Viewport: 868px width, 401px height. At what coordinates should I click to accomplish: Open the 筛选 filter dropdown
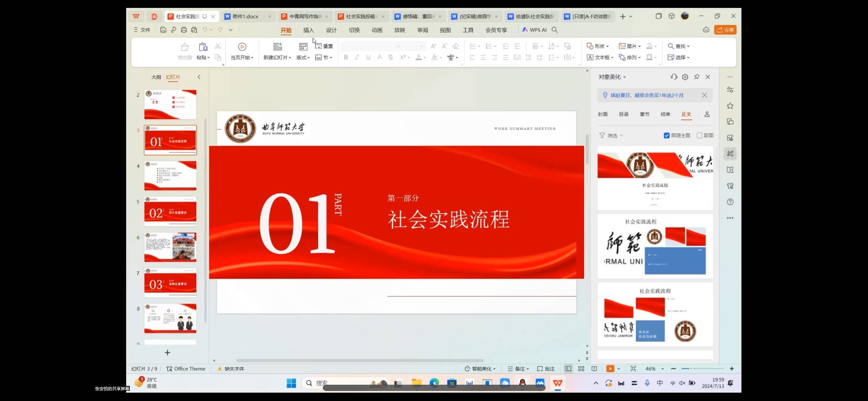tap(612, 135)
